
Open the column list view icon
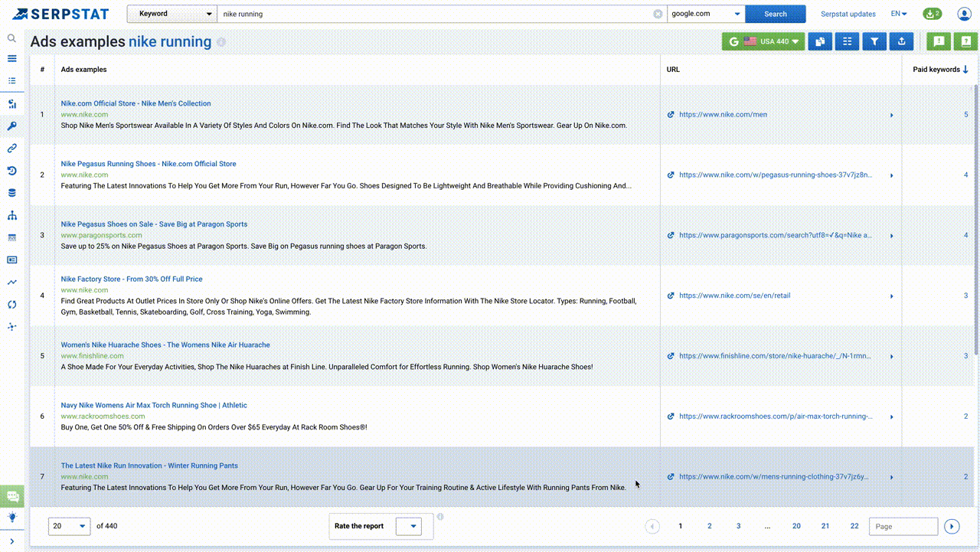coord(847,42)
